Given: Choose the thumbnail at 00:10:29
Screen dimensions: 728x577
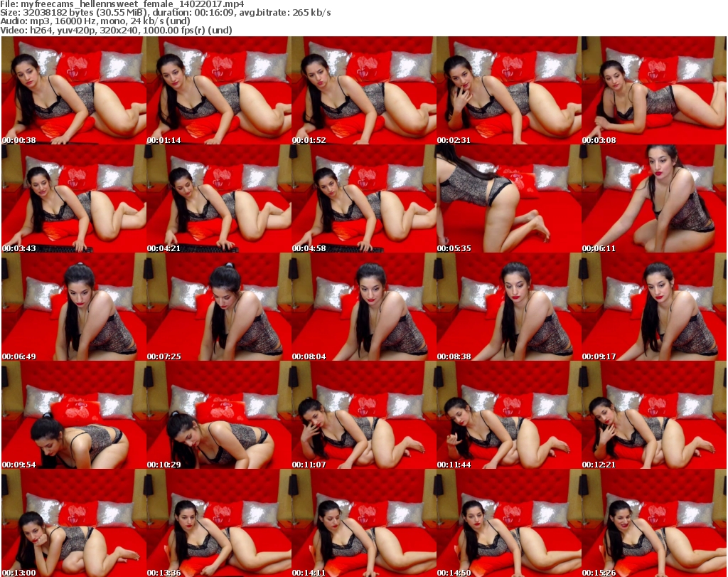Looking at the screenshot, I should (x=219, y=415).
